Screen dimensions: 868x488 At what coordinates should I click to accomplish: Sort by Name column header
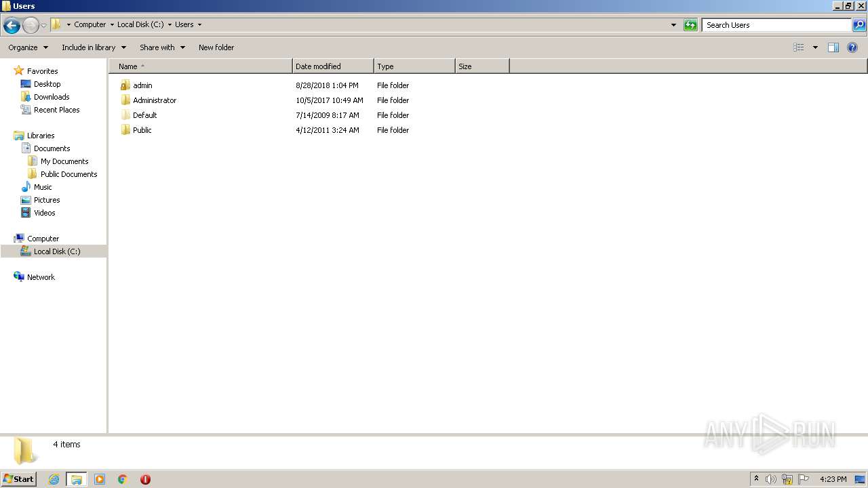201,66
